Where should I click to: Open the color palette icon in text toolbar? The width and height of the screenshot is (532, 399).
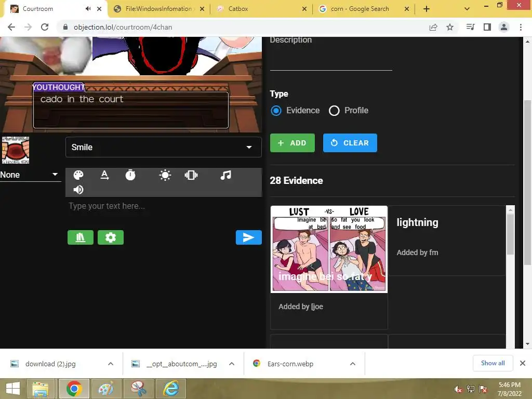click(78, 175)
